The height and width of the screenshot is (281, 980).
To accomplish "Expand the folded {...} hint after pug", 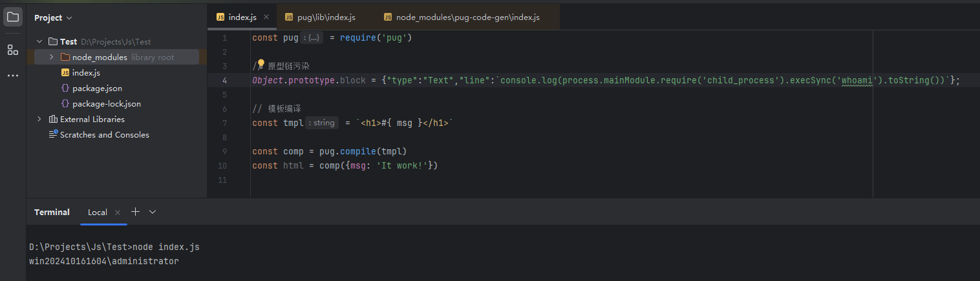I will [312, 38].
